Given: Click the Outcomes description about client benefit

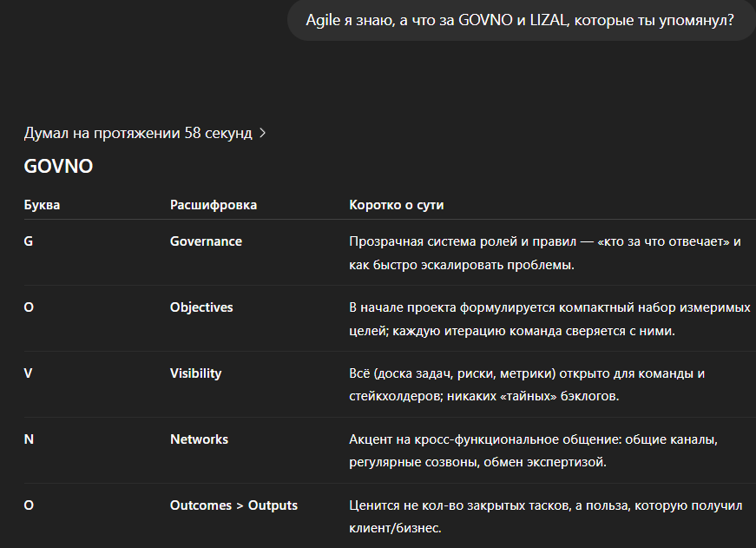Looking at the screenshot, I should pos(546,517).
